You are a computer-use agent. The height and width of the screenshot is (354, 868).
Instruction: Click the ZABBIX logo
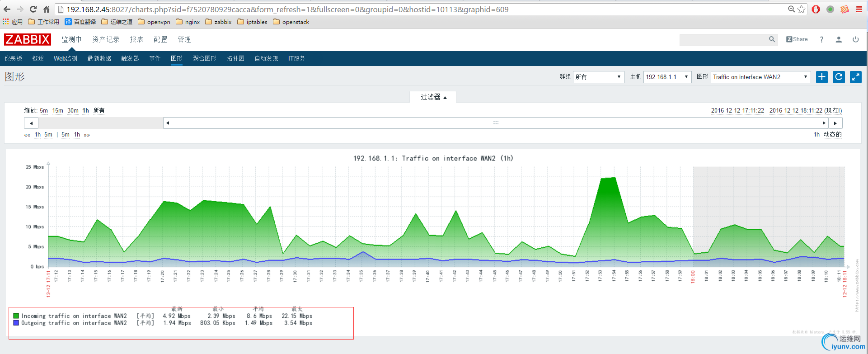point(27,39)
